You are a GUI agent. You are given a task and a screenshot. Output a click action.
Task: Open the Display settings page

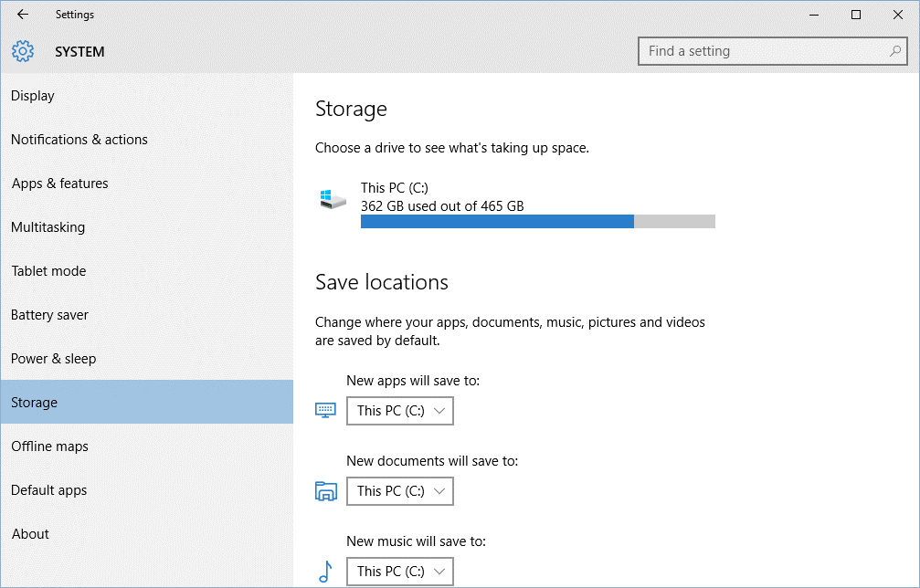pos(33,96)
